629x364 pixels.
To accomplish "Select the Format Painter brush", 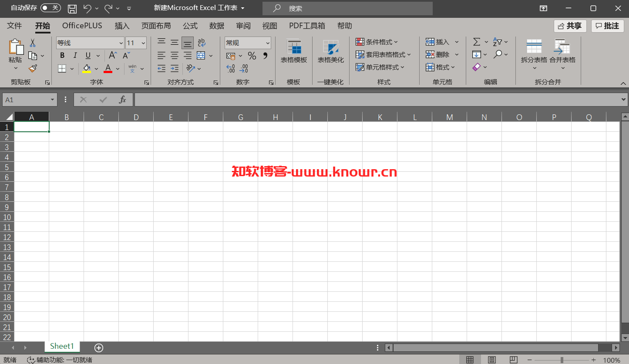I will (33, 68).
